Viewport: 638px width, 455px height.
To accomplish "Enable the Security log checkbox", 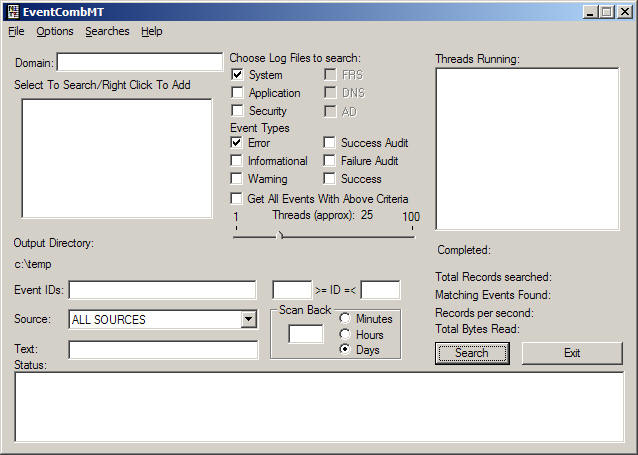I will click(237, 110).
